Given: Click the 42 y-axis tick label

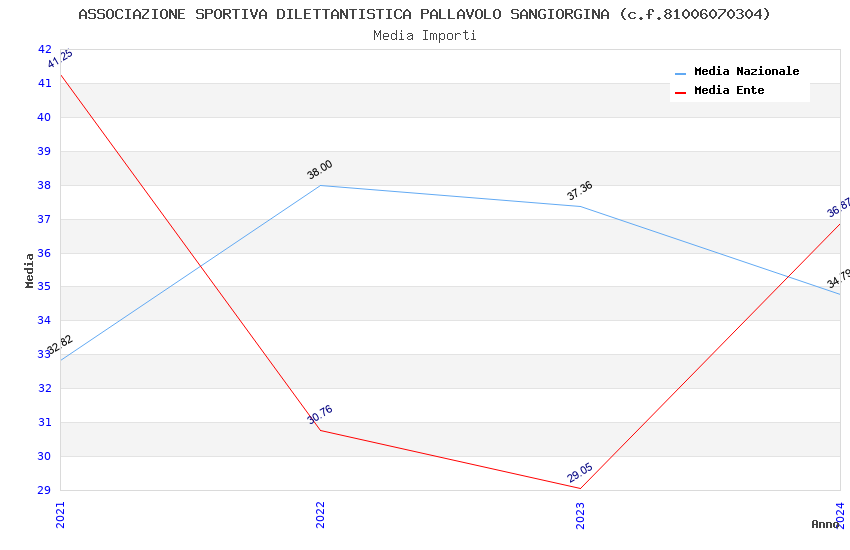Looking at the screenshot, I should coord(44,49).
